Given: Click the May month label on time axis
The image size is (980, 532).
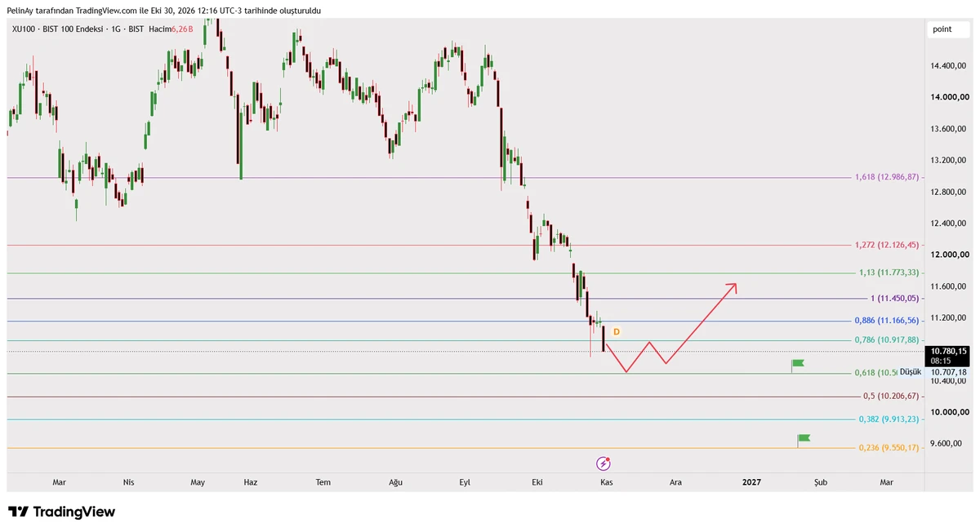Looking at the screenshot, I should point(198,482).
